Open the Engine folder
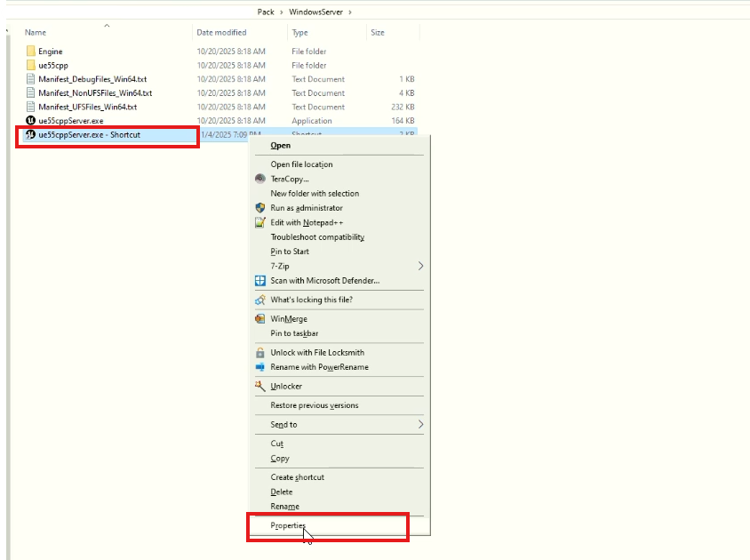 (50, 52)
